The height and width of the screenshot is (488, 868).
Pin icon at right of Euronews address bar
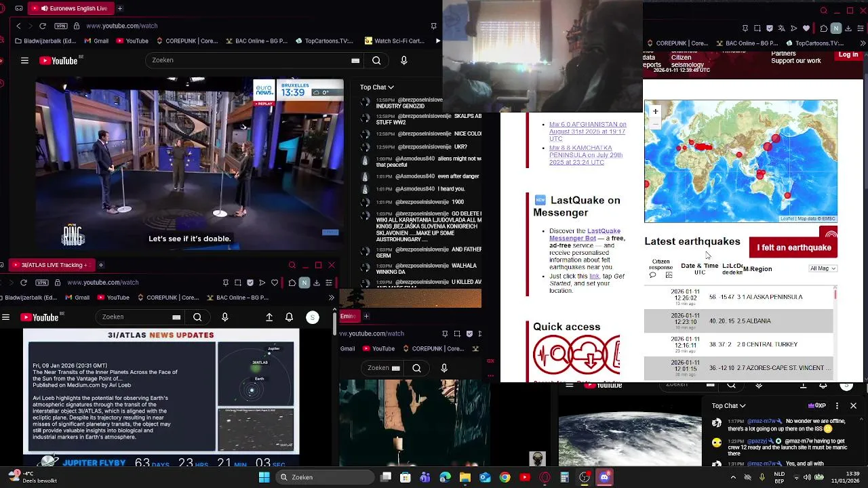pos(433,26)
